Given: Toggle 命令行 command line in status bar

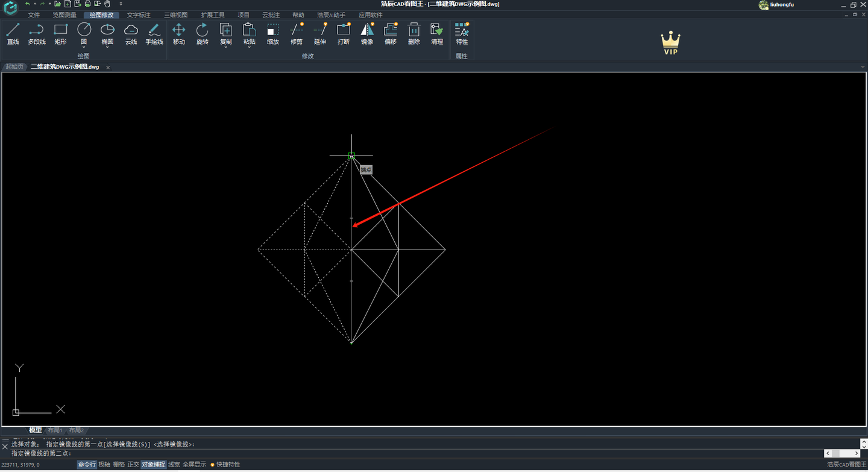Looking at the screenshot, I should [x=87, y=465].
